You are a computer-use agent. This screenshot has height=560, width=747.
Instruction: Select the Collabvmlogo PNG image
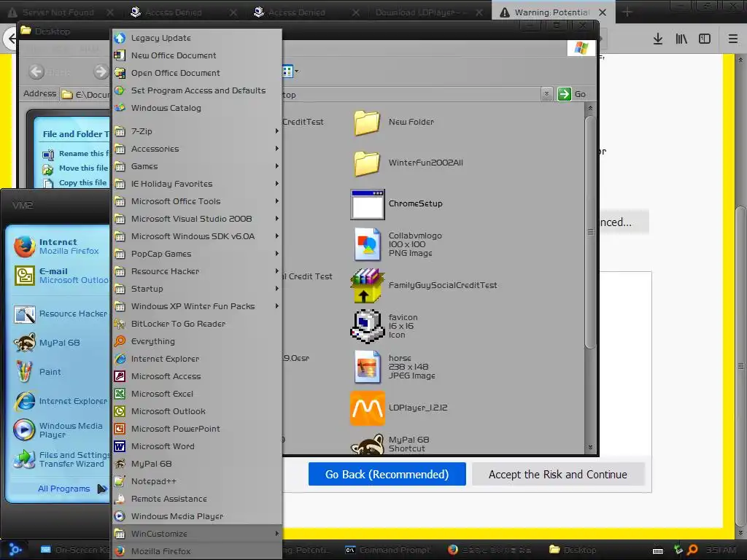[396, 244]
